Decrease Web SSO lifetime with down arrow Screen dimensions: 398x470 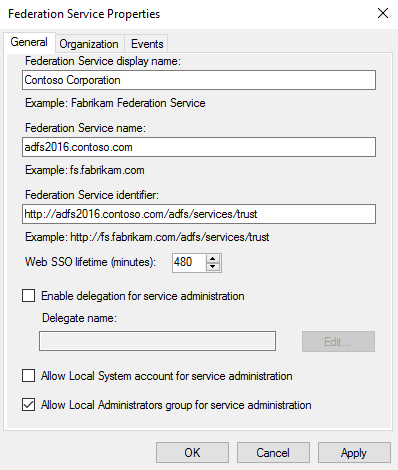click(x=213, y=267)
